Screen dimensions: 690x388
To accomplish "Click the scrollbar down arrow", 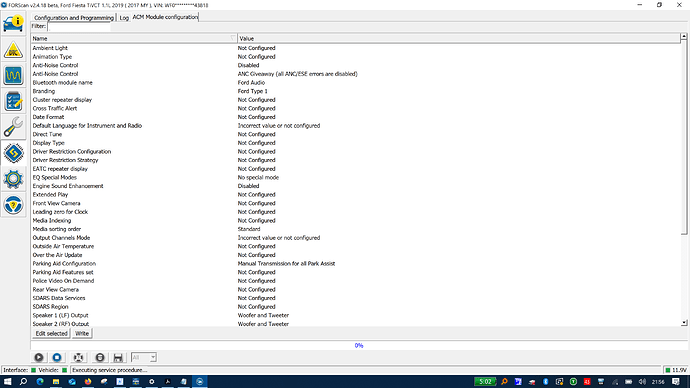I will coord(684,323).
